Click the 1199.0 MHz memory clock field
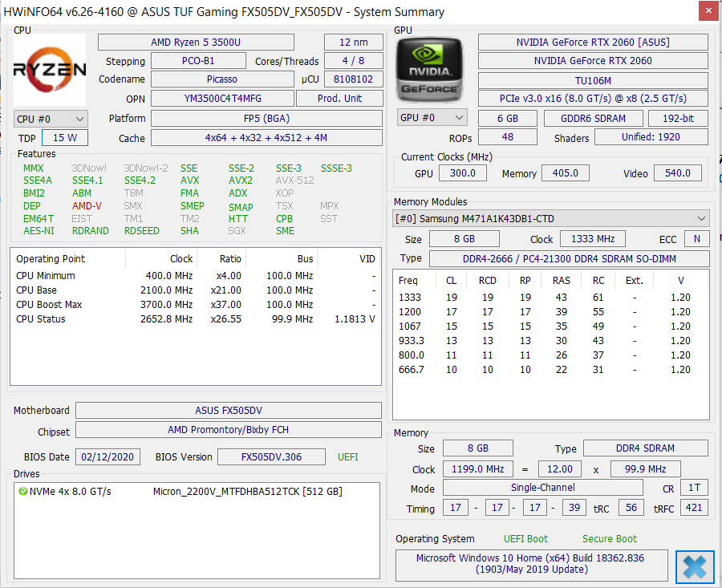722x588 pixels. (x=477, y=468)
